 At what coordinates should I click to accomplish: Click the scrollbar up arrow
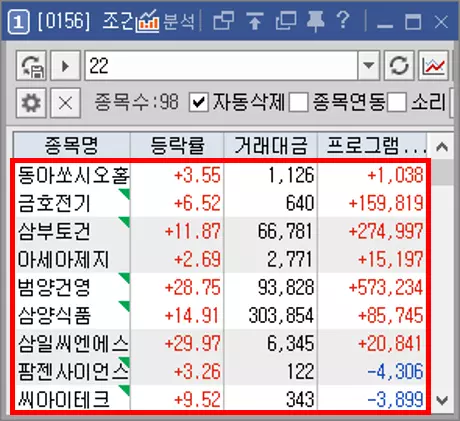[x=442, y=146]
